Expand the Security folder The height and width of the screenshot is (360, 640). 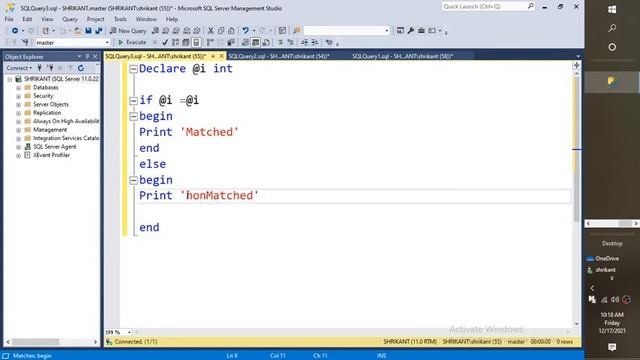18,96
